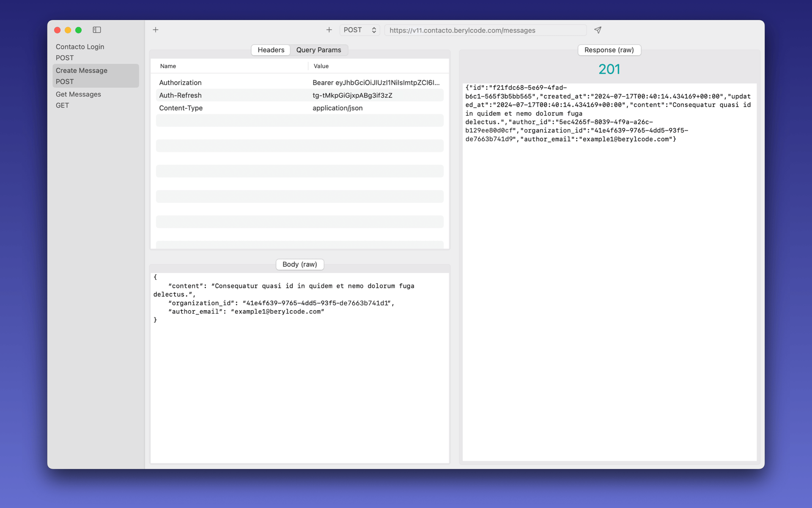812x508 pixels.
Task: Open the POST method dropdown
Action: coord(359,30)
